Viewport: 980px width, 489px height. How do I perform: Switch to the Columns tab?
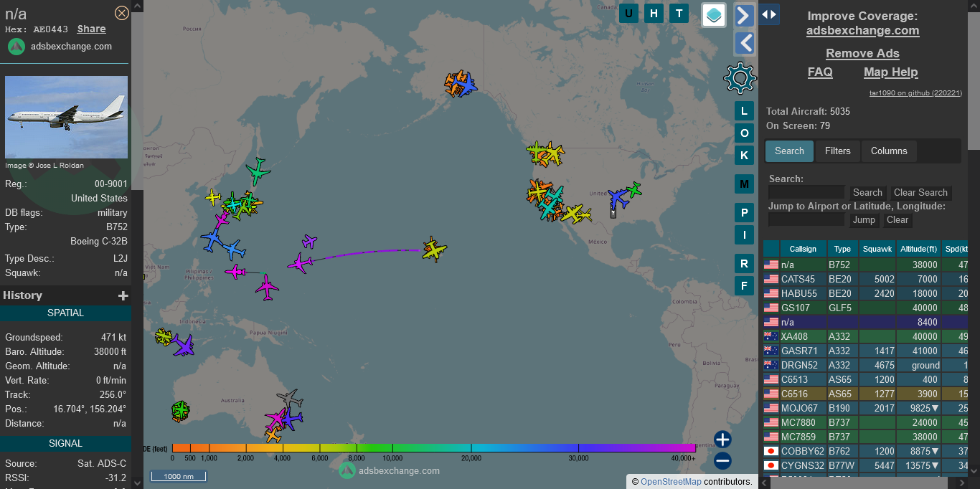(x=889, y=151)
